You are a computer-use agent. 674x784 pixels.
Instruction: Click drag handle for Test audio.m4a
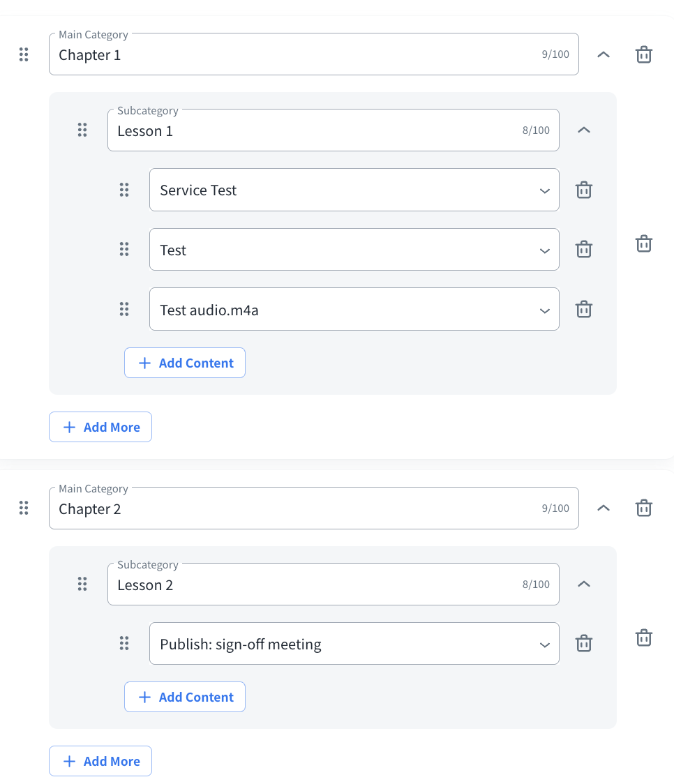124,309
